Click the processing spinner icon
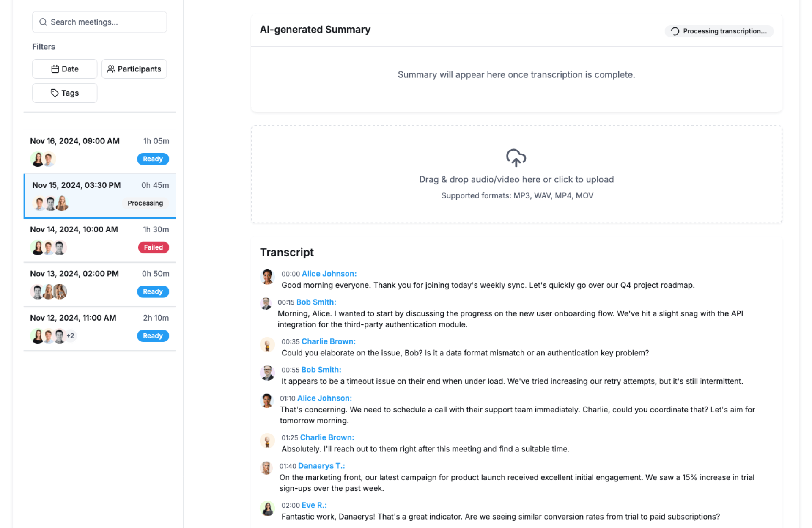The height and width of the screenshot is (528, 812). coord(675,31)
